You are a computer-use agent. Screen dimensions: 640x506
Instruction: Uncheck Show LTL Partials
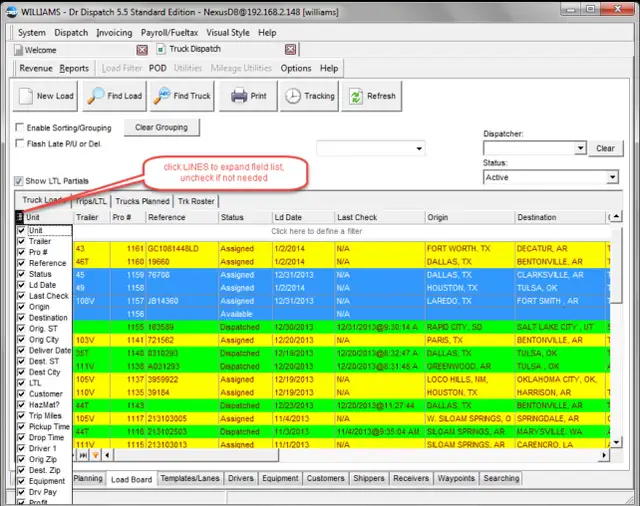point(20,181)
